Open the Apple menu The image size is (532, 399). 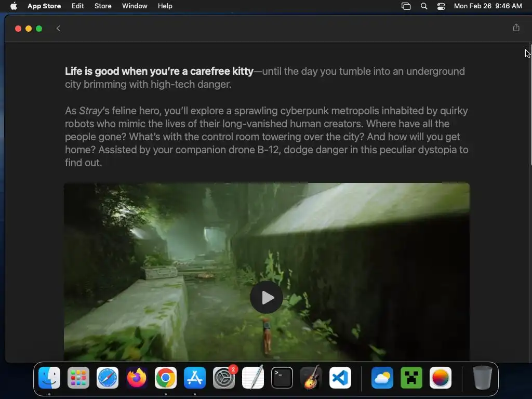[14, 6]
